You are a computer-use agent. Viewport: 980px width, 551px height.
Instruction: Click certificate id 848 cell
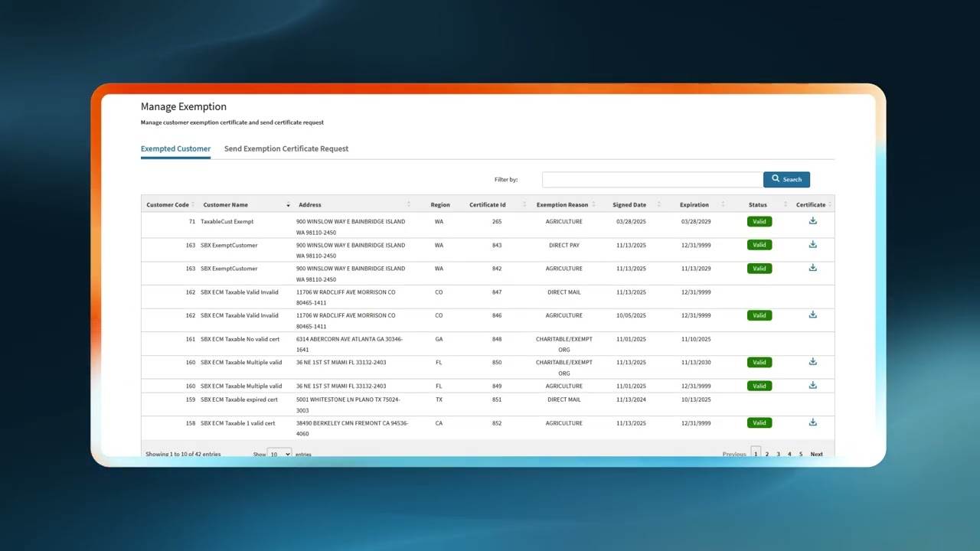(497, 338)
